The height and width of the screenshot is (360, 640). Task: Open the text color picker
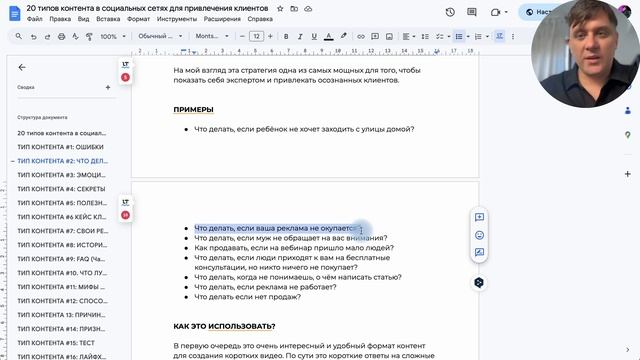click(x=329, y=36)
